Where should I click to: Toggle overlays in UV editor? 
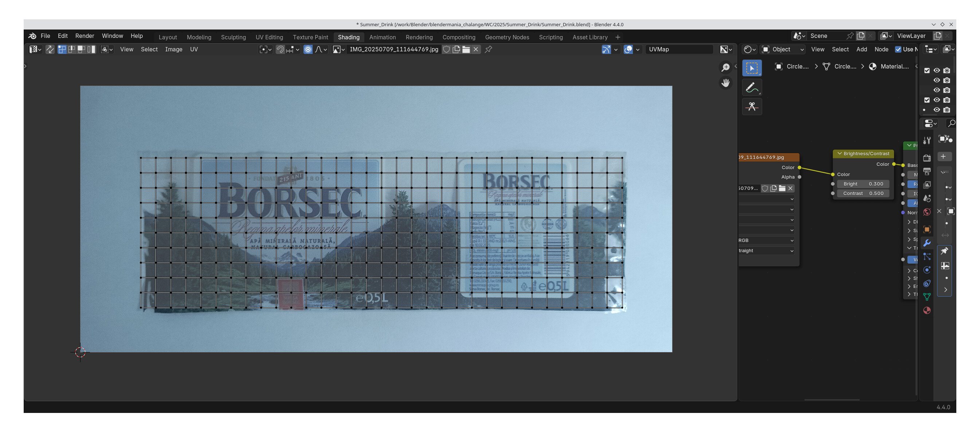(x=628, y=49)
